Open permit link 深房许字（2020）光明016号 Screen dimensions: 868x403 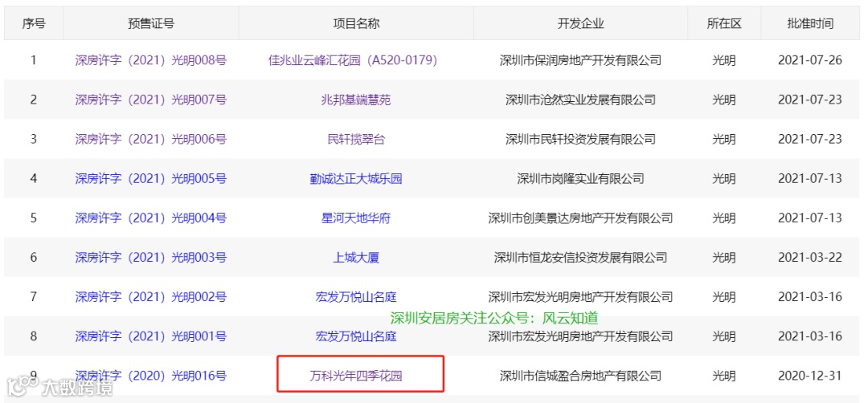[150, 376]
